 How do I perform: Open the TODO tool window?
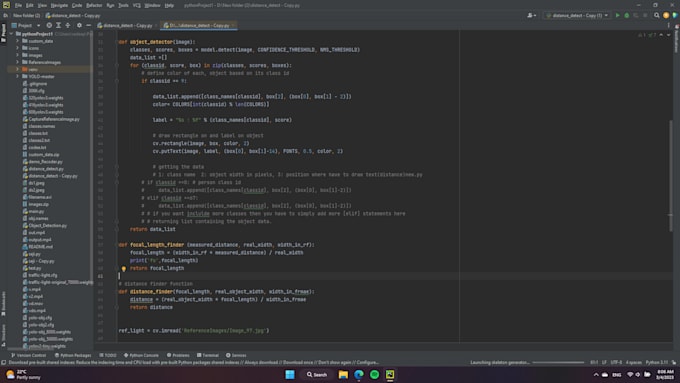point(108,355)
